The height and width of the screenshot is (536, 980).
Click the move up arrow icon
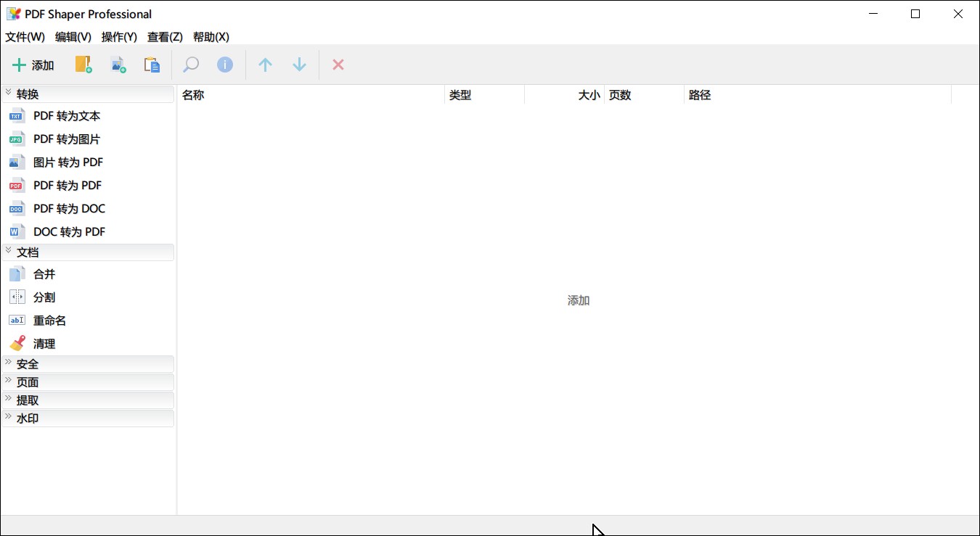coord(265,65)
